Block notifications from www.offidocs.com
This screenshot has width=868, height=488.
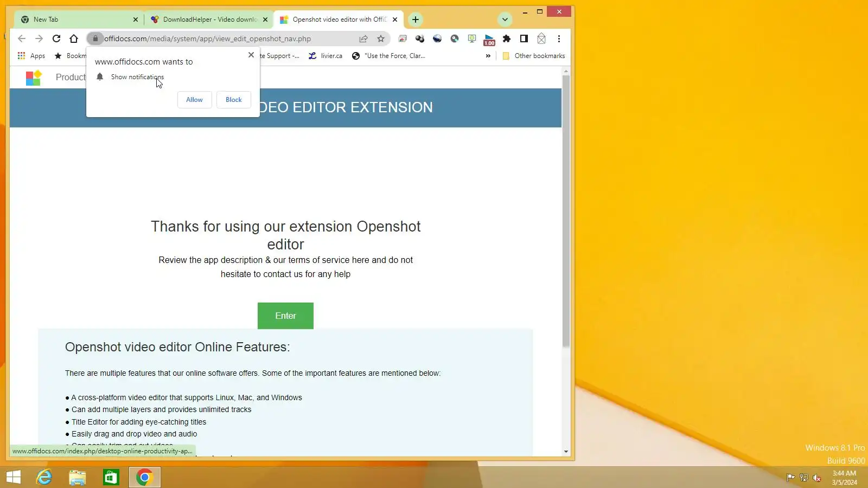(x=234, y=100)
